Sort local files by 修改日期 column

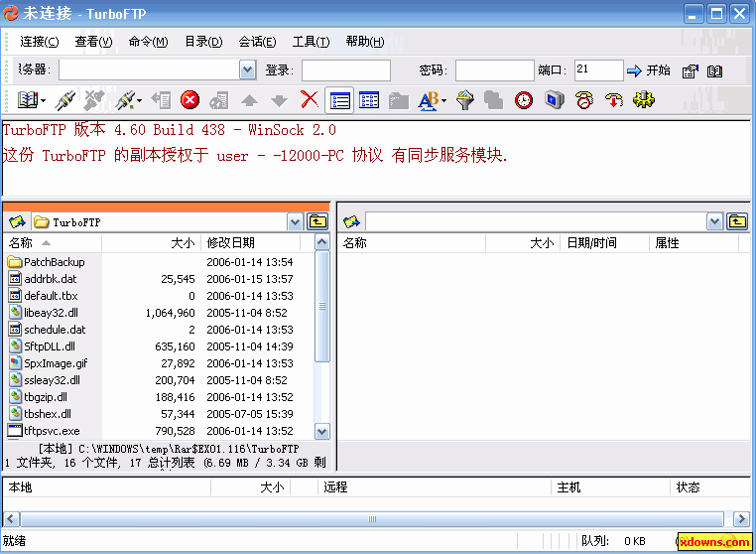coord(251,242)
